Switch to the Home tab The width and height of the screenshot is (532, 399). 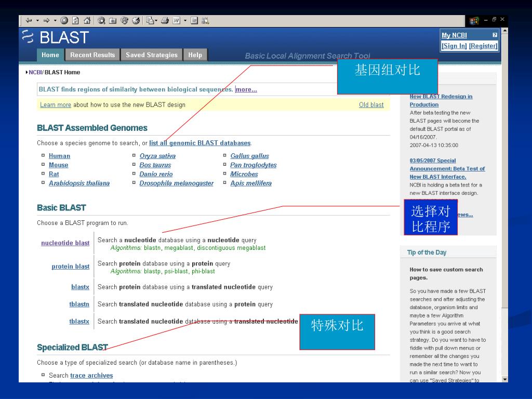(50, 55)
